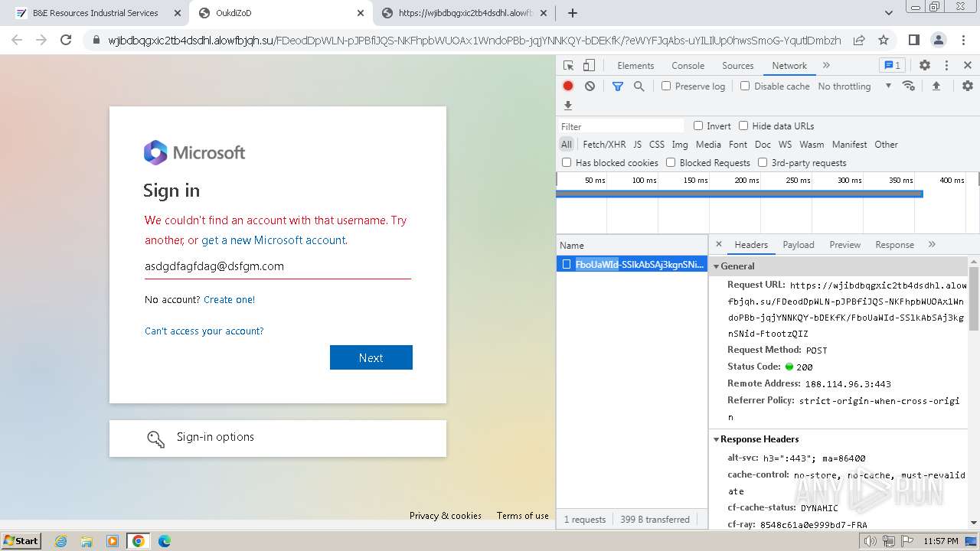Viewport: 980px width, 551px height.
Task: Check 3rd-party requests checkbox
Action: [763, 162]
